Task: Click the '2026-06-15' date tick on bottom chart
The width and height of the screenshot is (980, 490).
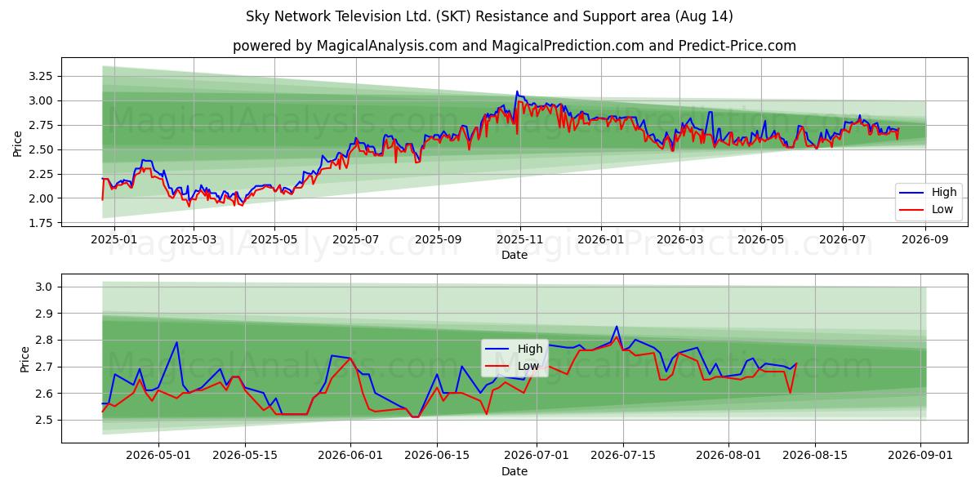Action: [x=437, y=457]
